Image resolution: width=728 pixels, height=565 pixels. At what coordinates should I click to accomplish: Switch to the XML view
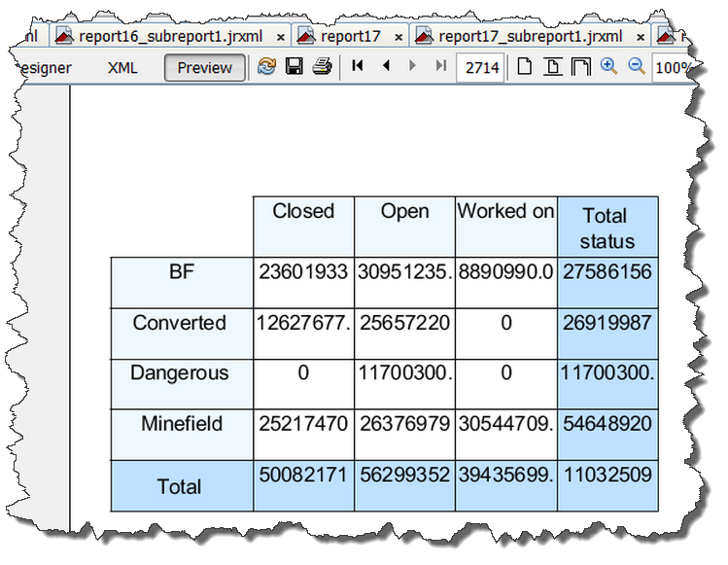[x=122, y=68]
